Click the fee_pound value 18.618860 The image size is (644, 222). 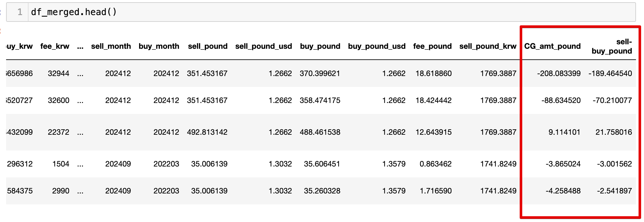point(433,73)
